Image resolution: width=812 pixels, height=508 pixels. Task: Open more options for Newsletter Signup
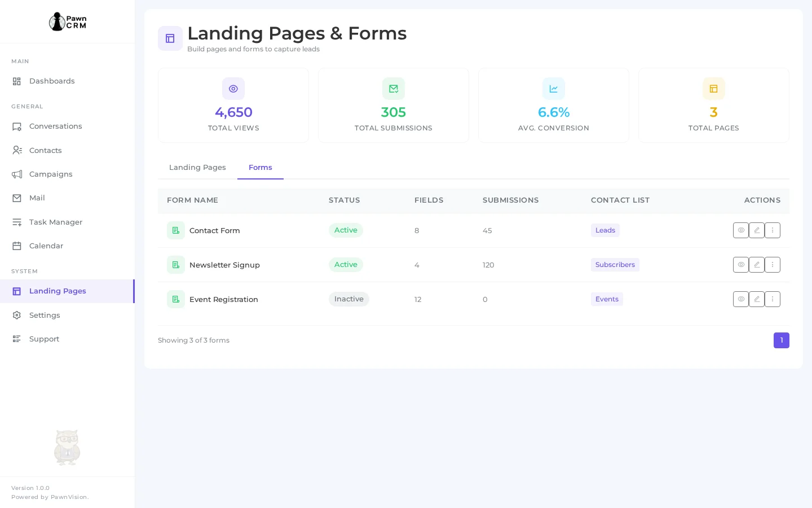pos(773,265)
